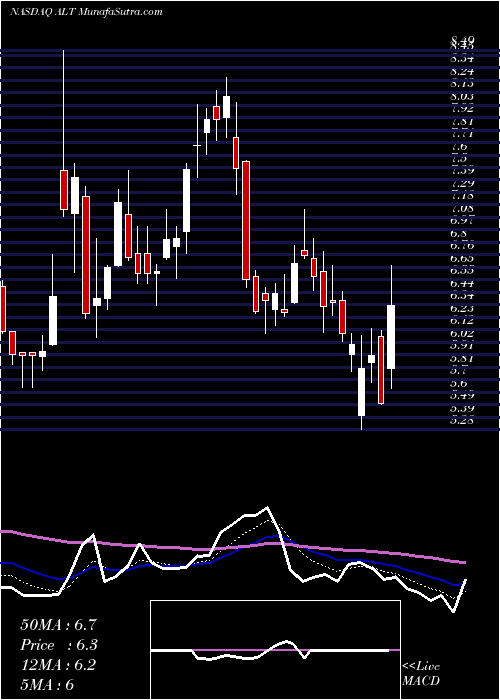Click the NASDAQ ALT MunafaSutra.com title text
Viewport: 500px width, 700px height.
[86, 12]
